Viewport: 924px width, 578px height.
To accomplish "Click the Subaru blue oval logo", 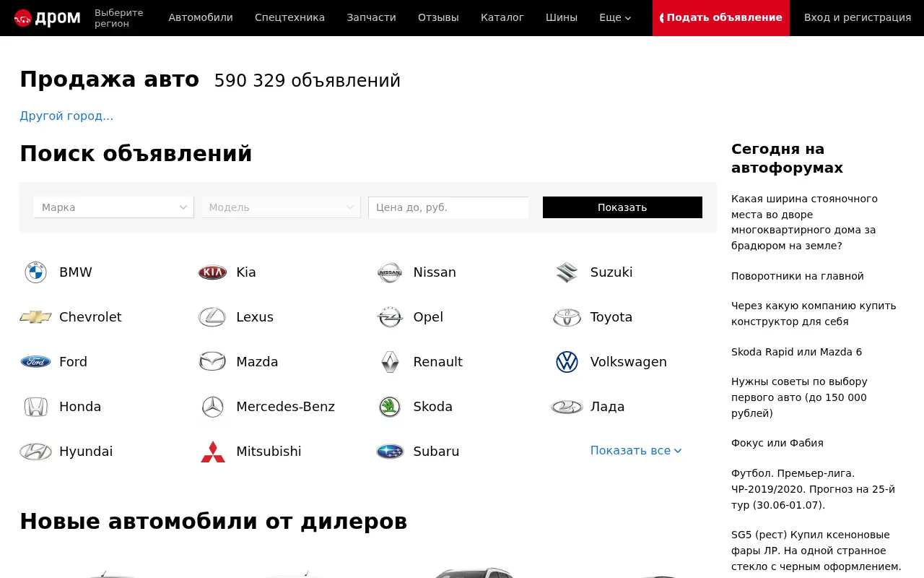I will pyautogui.click(x=390, y=452).
